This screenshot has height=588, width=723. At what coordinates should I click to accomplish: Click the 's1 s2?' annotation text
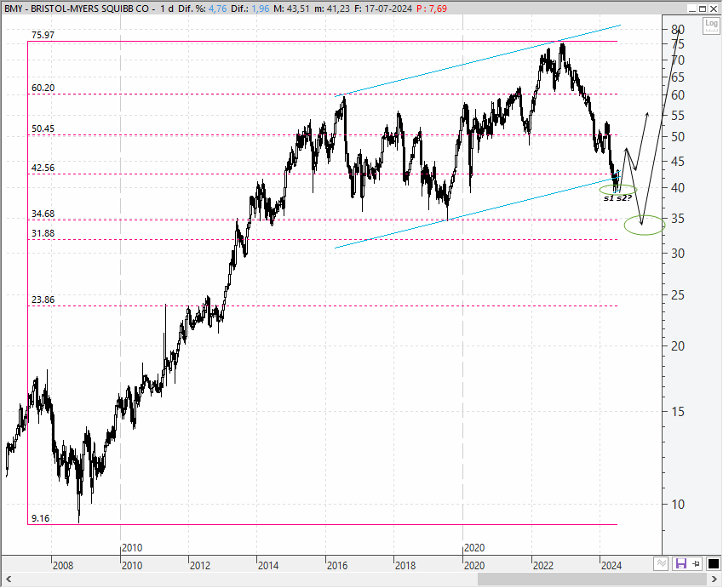pos(617,198)
